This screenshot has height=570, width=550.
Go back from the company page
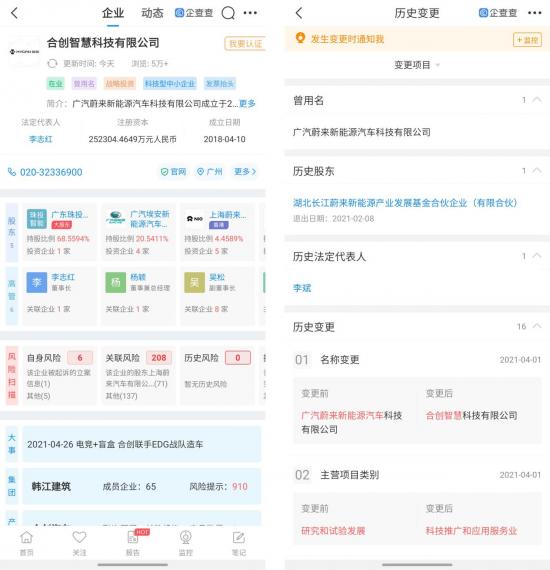coord(14,13)
